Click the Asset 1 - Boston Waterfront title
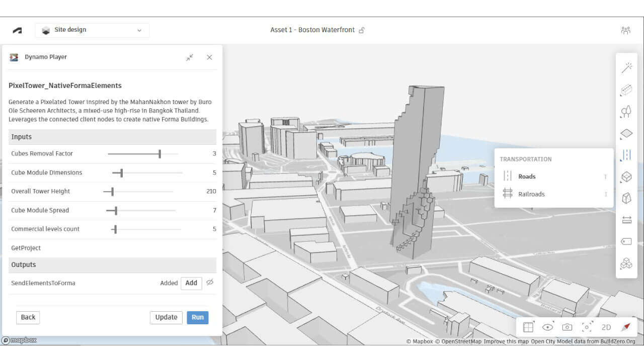Screen dimensions: 644x362 point(312,30)
